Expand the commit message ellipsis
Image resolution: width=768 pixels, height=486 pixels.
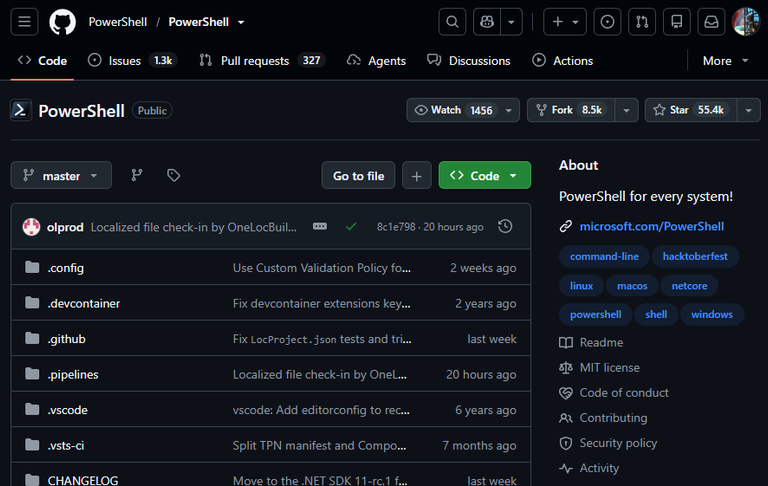tap(320, 226)
